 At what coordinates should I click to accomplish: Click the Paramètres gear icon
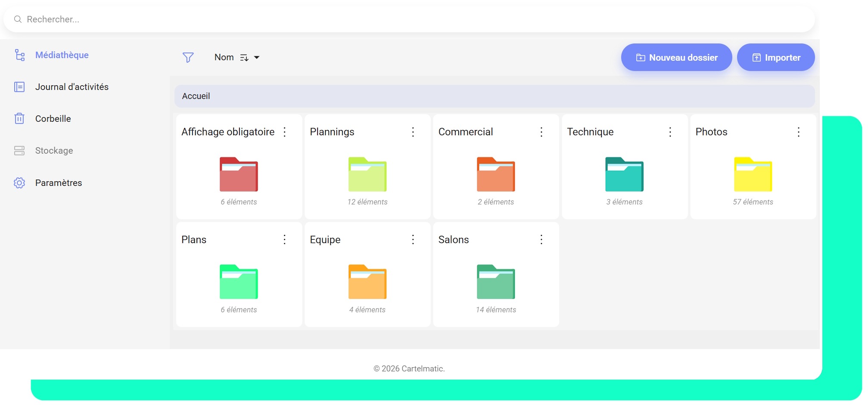click(x=19, y=182)
